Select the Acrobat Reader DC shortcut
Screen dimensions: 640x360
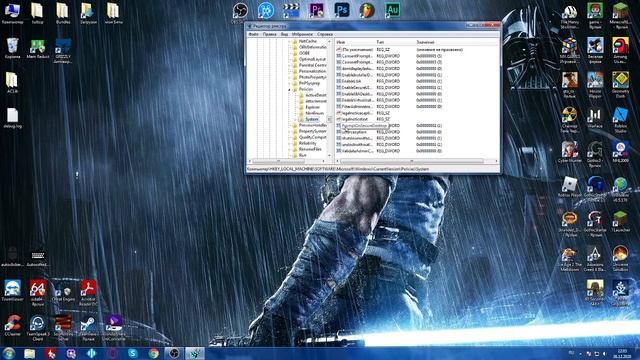coord(88,293)
